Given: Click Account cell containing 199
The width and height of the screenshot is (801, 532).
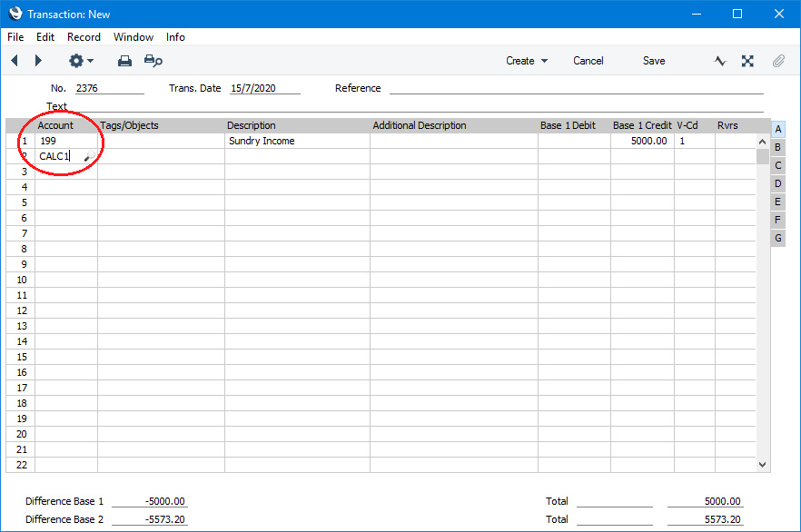Looking at the screenshot, I should click(x=66, y=141).
